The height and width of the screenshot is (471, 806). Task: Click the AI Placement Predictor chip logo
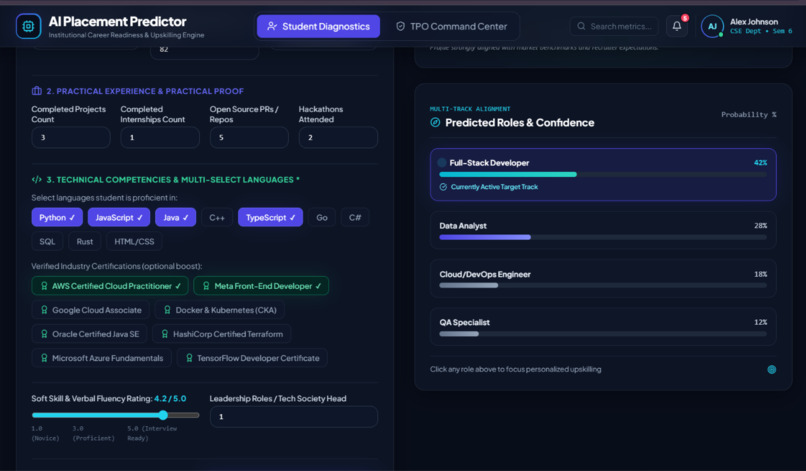point(28,26)
